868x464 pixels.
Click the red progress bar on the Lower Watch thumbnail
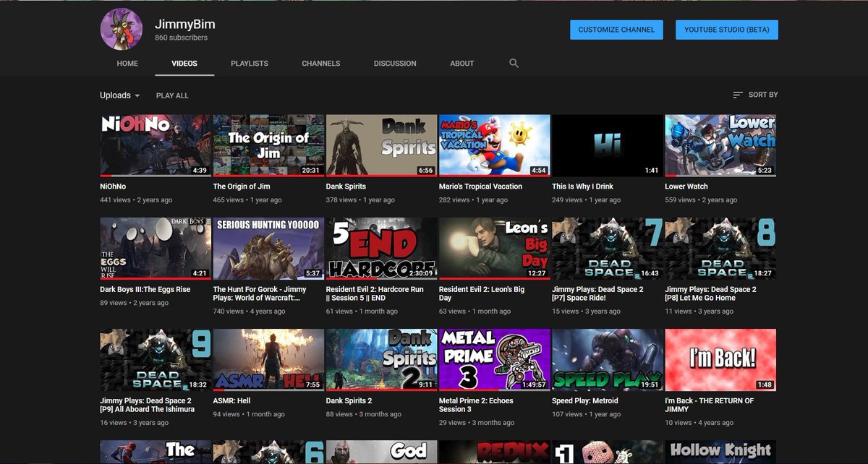point(671,176)
